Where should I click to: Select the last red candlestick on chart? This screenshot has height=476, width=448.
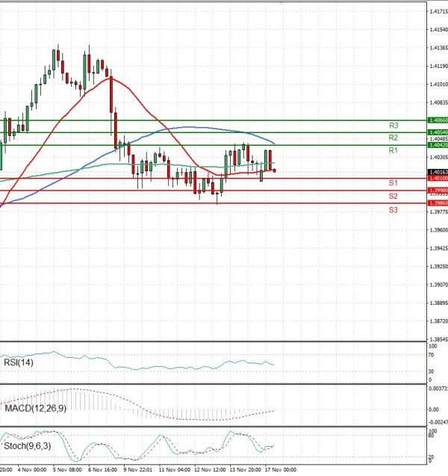(275, 170)
